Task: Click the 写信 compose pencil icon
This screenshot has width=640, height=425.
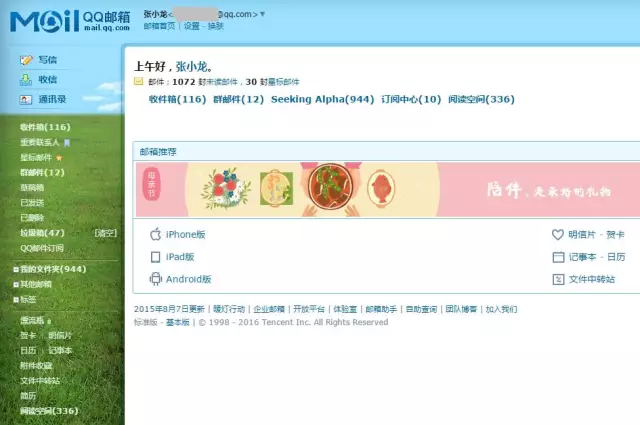Action: pyautogui.click(x=26, y=60)
